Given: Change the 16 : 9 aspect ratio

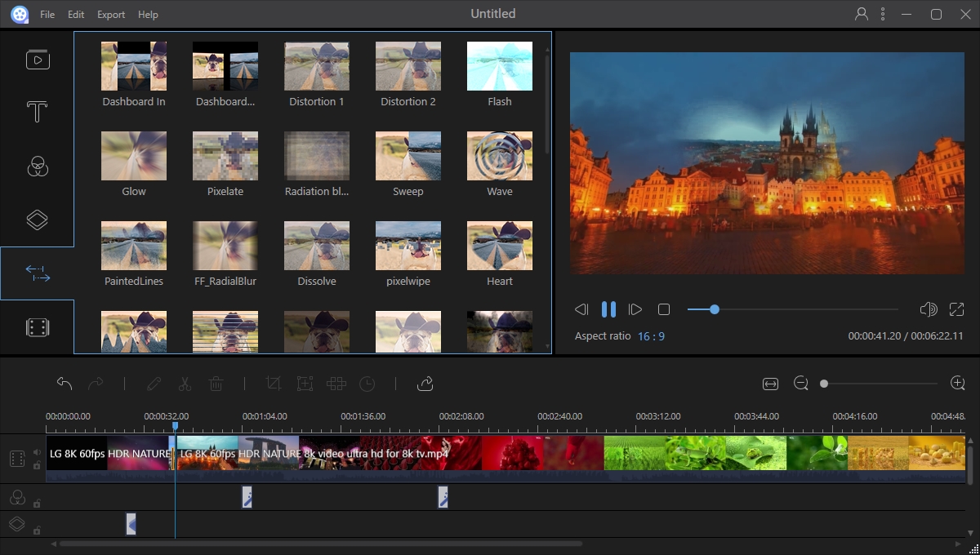Looking at the screenshot, I should [650, 336].
